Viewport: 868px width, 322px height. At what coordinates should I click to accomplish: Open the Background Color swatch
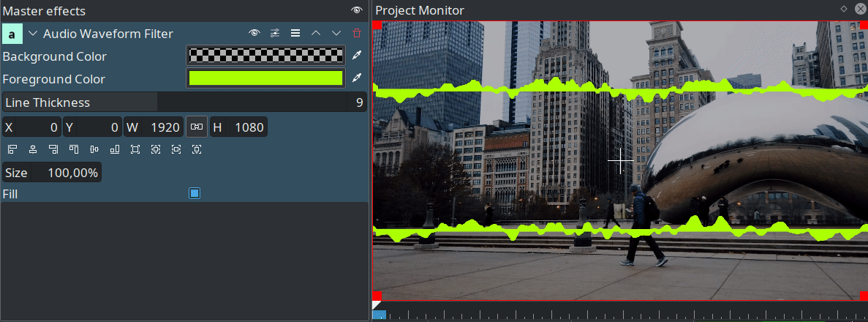click(x=265, y=56)
